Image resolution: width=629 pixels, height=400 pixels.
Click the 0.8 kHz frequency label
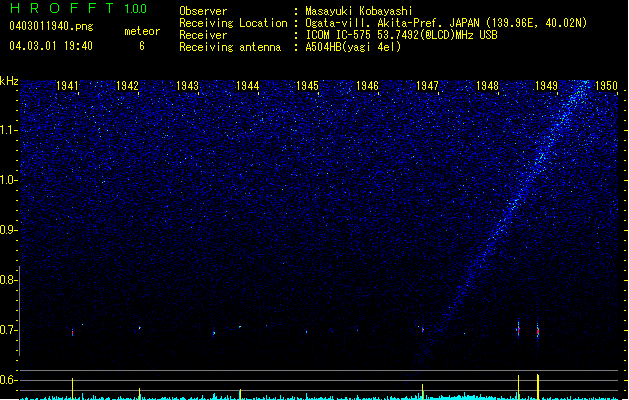pos(9,280)
